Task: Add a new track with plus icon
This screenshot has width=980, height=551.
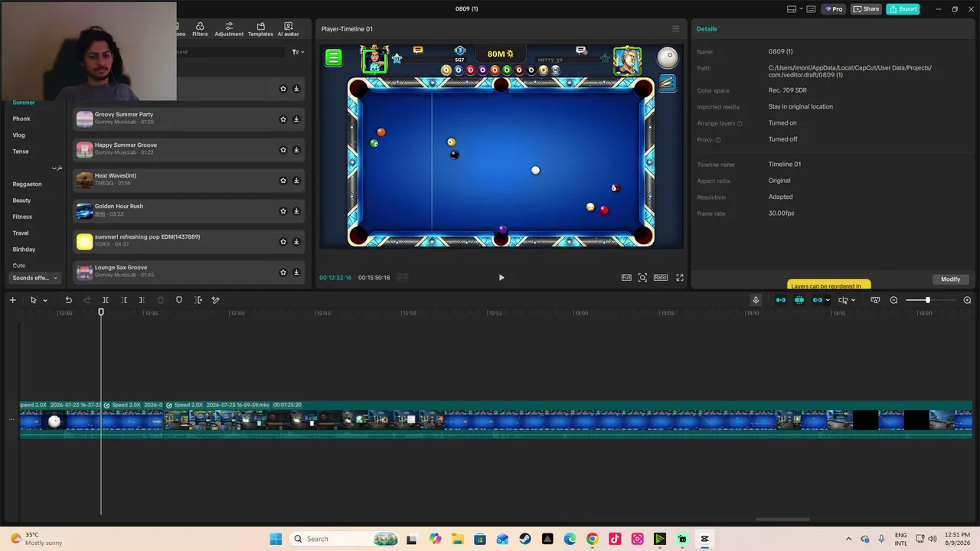Action: tap(12, 300)
